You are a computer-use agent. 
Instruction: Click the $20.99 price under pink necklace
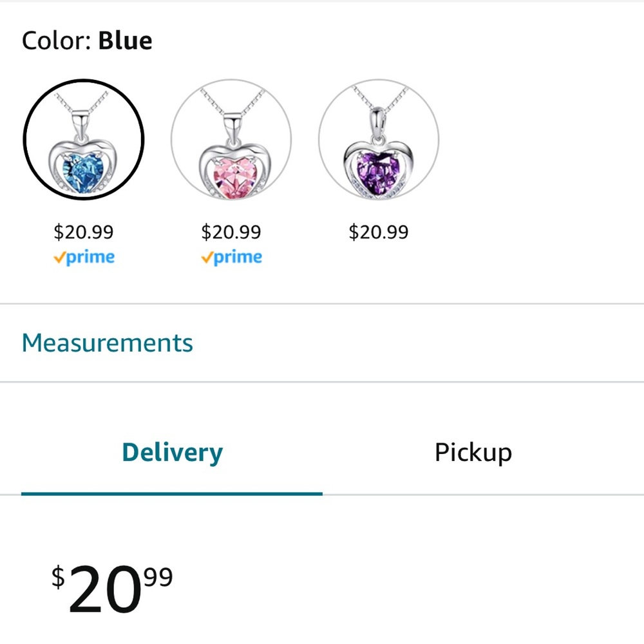point(231,231)
